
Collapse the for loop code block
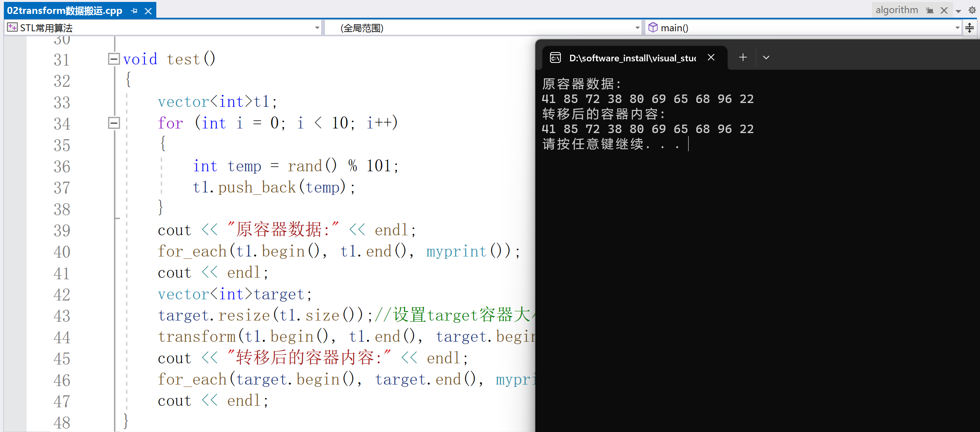[114, 123]
